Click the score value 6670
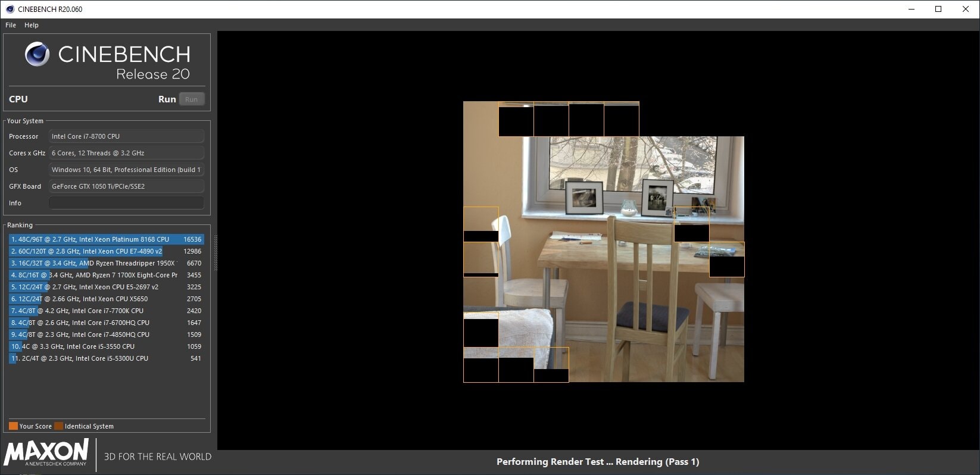This screenshot has height=475, width=980. click(x=194, y=263)
